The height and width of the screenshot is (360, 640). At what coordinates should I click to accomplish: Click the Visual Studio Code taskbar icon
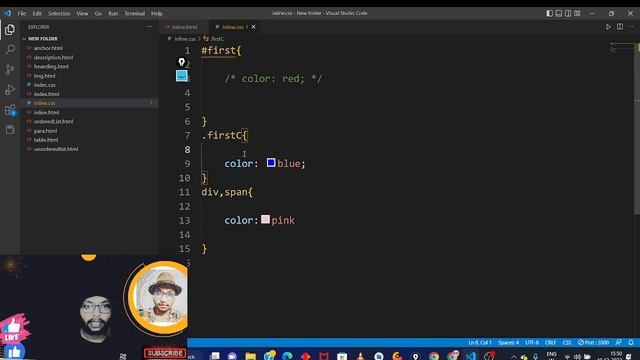coord(471,356)
